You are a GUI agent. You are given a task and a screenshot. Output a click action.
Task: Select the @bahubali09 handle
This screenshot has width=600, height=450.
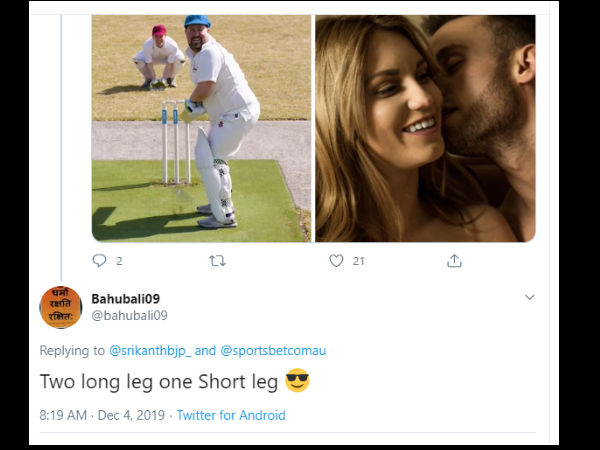pyautogui.click(x=129, y=315)
